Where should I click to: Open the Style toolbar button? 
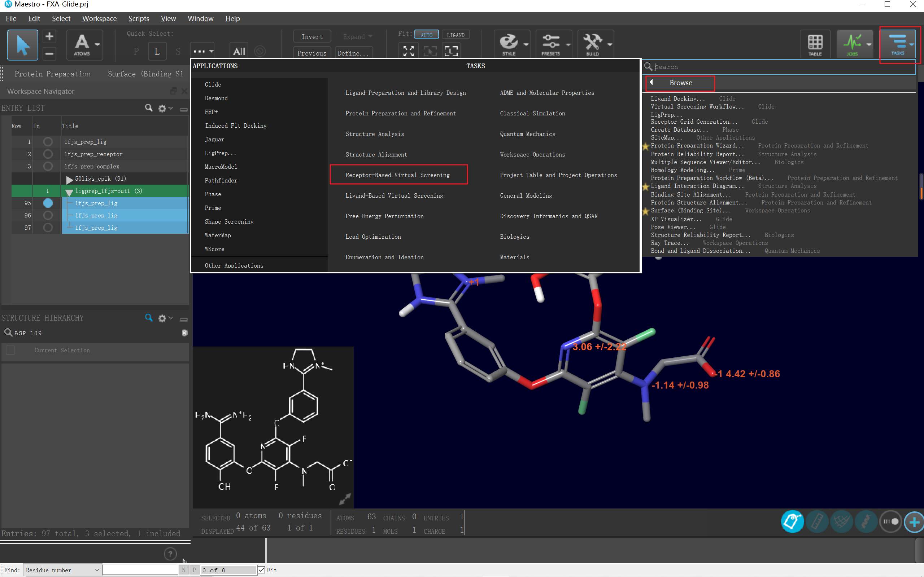[509, 44]
